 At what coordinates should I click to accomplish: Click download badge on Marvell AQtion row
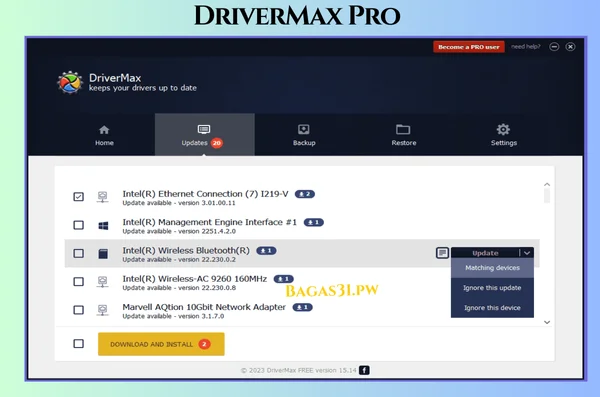pyautogui.click(x=303, y=307)
